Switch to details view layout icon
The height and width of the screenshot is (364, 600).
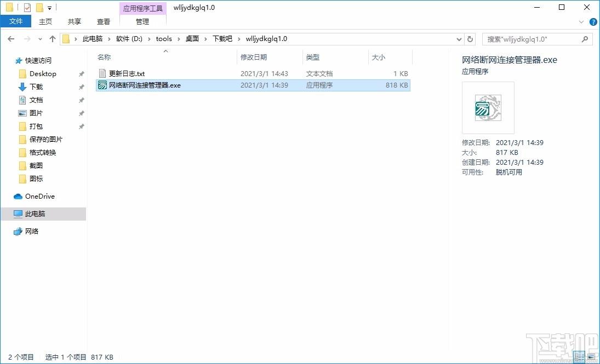pyautogui.click(x=580, y=357)
